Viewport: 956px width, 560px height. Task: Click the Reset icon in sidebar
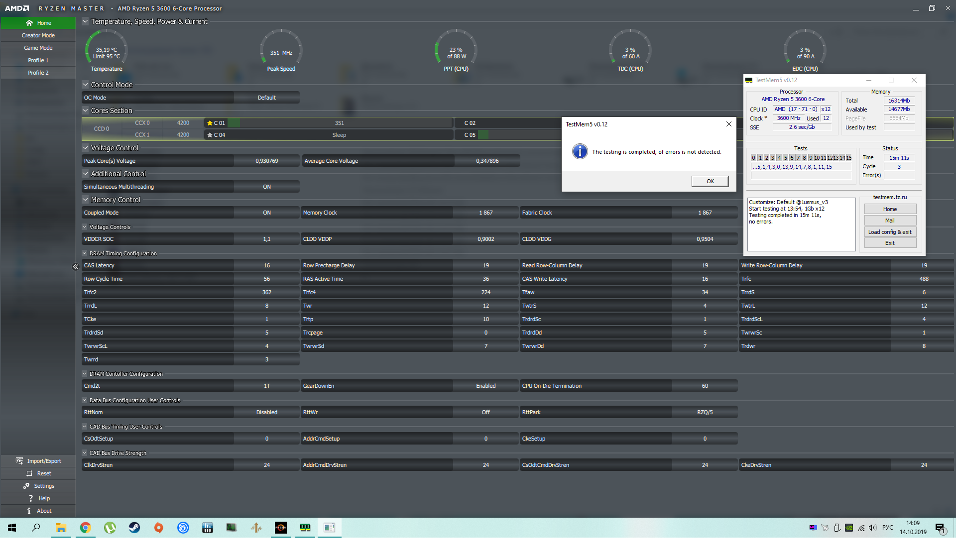[x=29, y=473]
